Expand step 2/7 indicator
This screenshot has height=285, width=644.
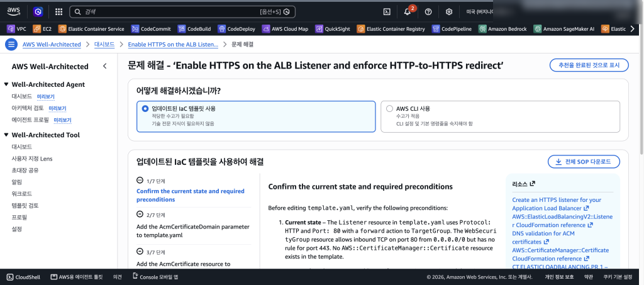point(139,215)
